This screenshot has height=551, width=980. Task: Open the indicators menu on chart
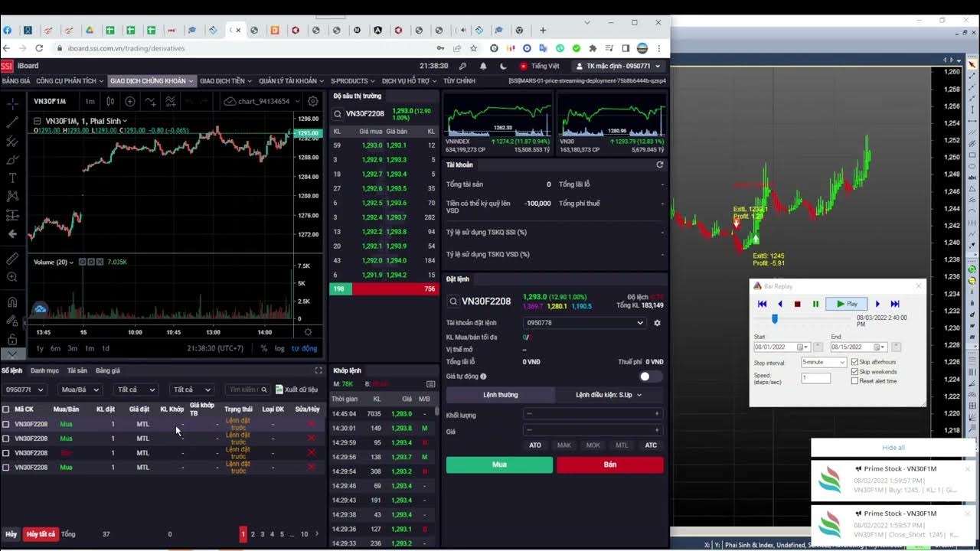click(x=151, y=101)
